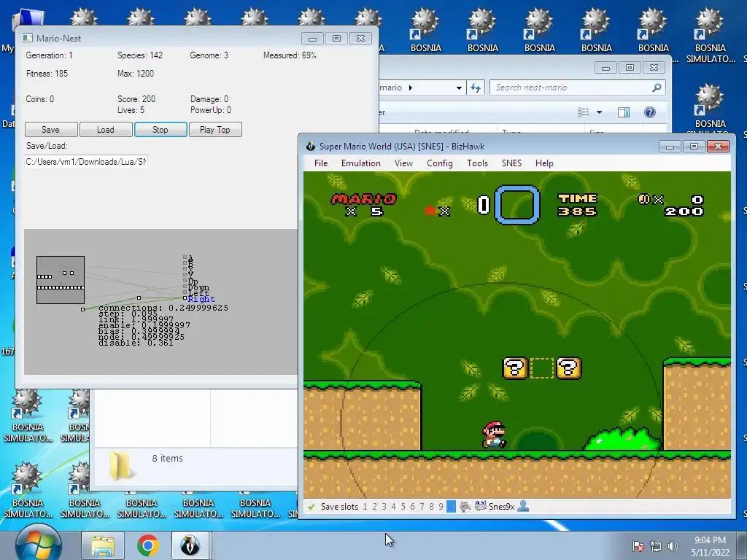Click the Change your view icon in Explorer

583,112
